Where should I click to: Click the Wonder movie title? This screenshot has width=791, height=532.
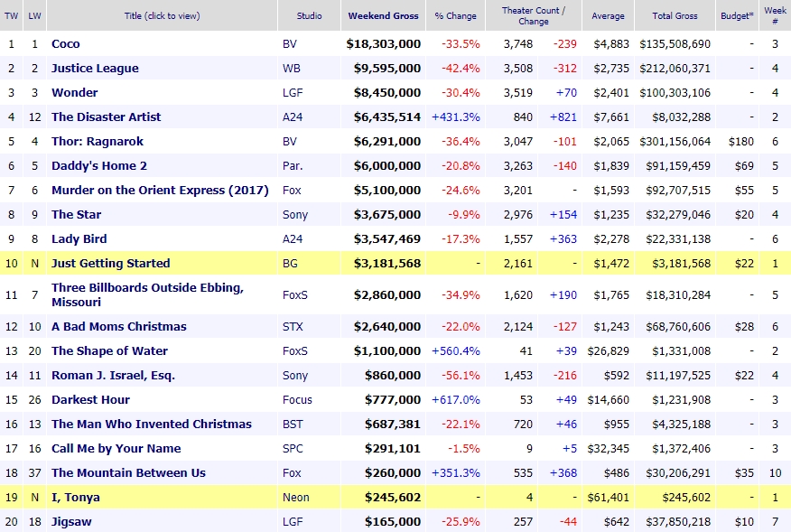coord(75,93)
